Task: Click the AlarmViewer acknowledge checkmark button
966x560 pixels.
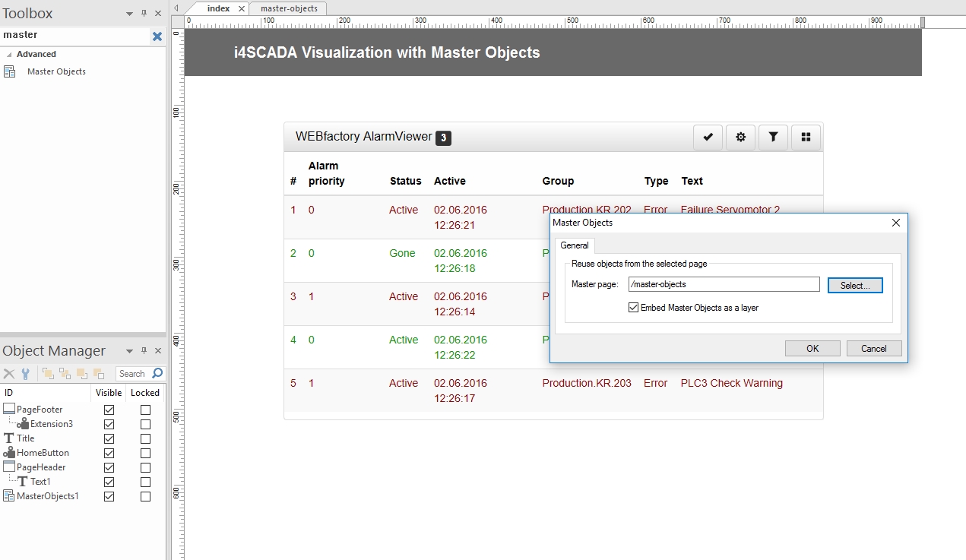Action: [x=708, y=138]
